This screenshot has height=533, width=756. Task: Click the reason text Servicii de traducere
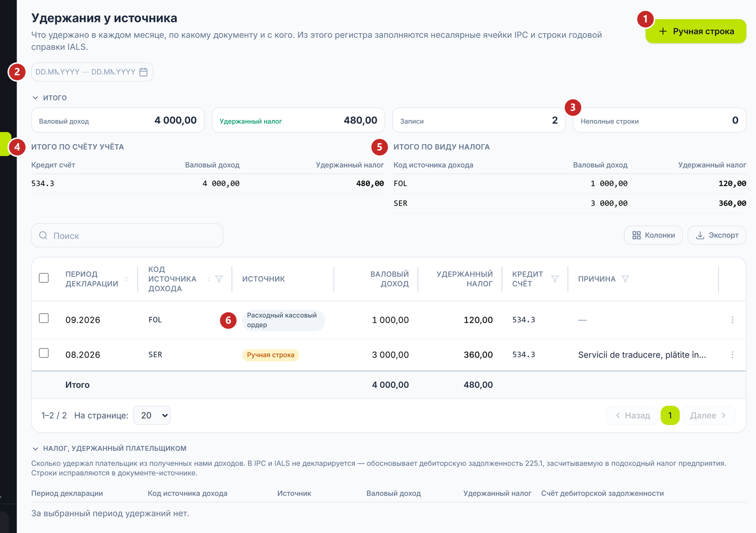pyautogui.click(x=642, y=355)
